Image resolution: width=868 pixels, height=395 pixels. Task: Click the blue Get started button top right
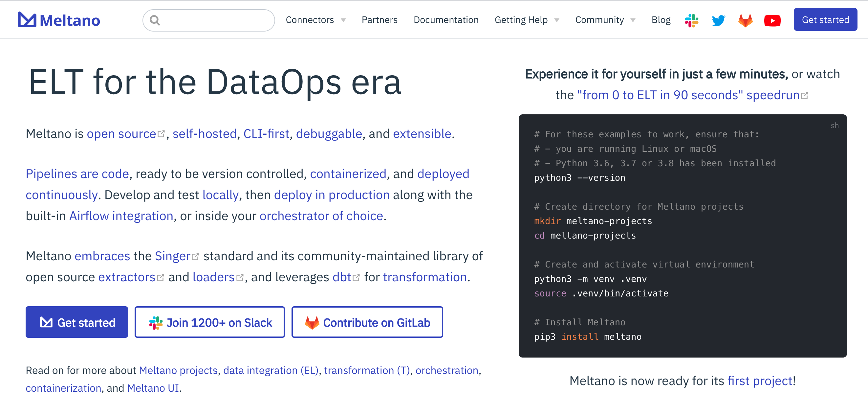click(x=825, y=19)
